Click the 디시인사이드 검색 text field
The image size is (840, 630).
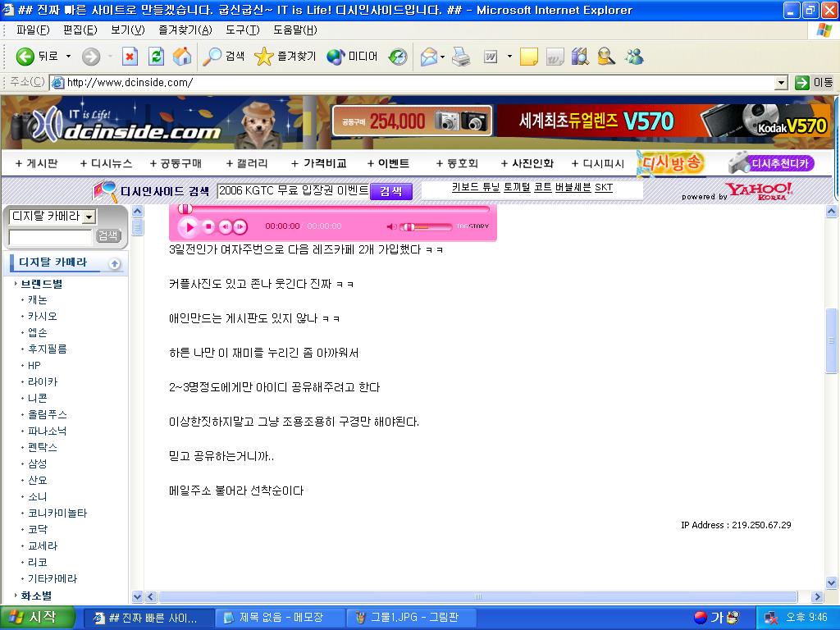tap(293, 190)
